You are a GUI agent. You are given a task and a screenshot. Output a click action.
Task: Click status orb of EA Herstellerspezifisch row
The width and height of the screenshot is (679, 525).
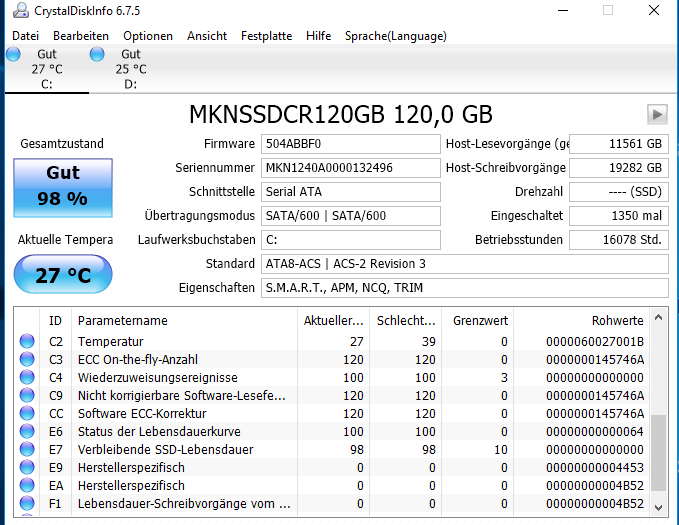pos(27,486)
